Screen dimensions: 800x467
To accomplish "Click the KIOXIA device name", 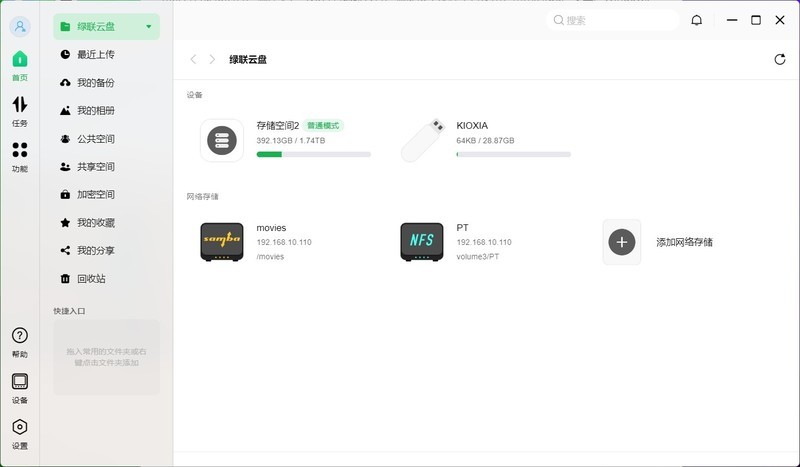I will [472, 126].
